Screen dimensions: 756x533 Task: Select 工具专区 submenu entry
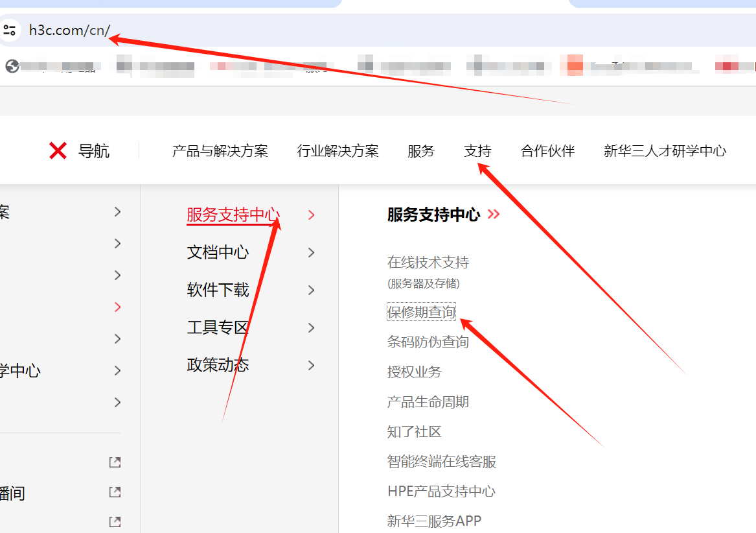coord(218,328)
